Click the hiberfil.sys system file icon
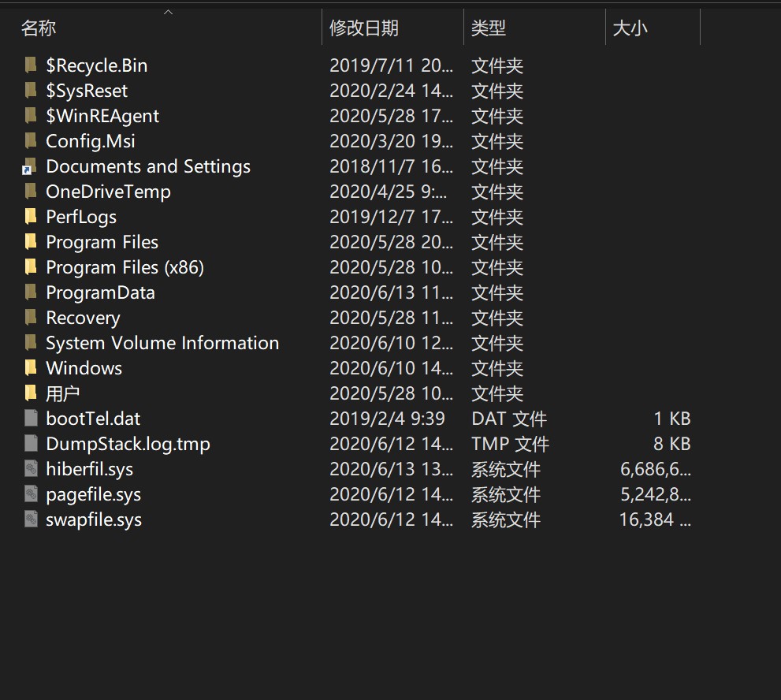Screen dimensions: 781x700 (x=31, y=468)
